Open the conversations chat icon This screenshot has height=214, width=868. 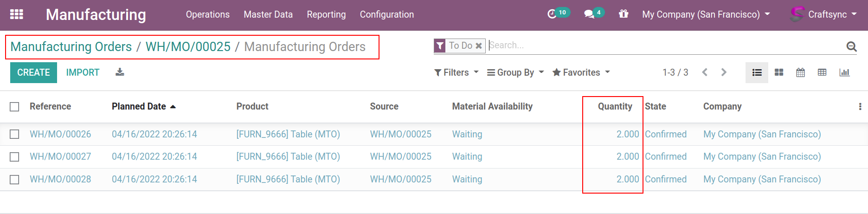coord(589,14)
